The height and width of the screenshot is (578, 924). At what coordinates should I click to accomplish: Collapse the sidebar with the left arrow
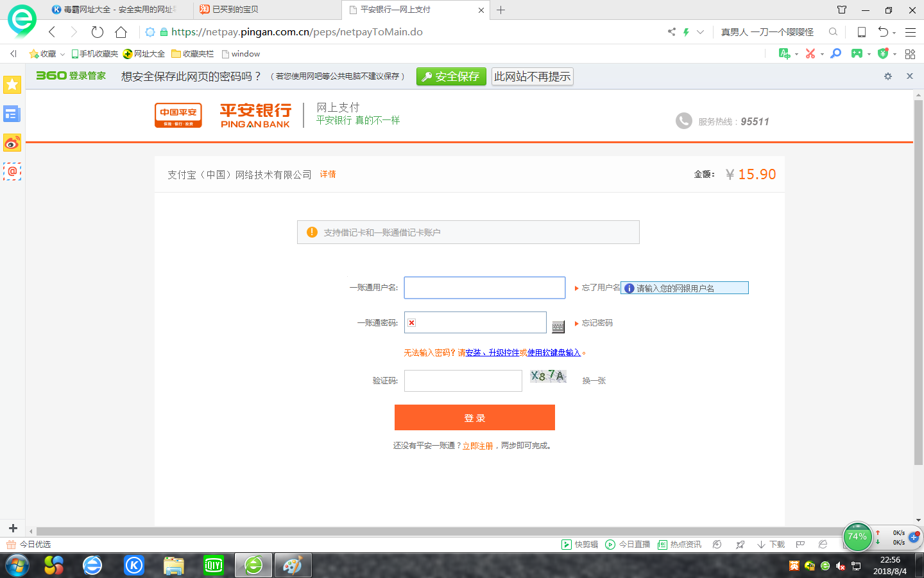(x=13, y=54)
